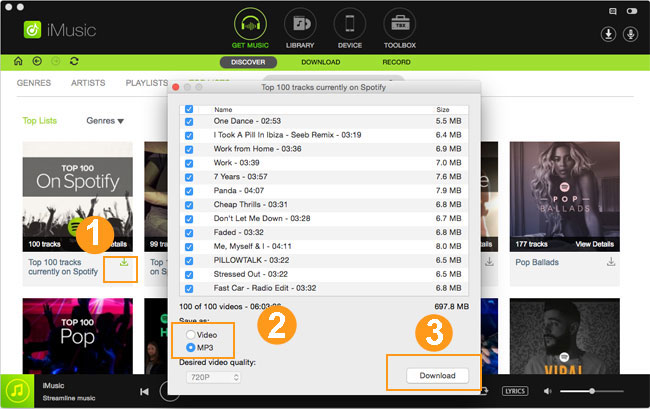This screenshot has width=650, height=409.
Task: Close the Top 100 tracks dialog
Action: (176, 87)
